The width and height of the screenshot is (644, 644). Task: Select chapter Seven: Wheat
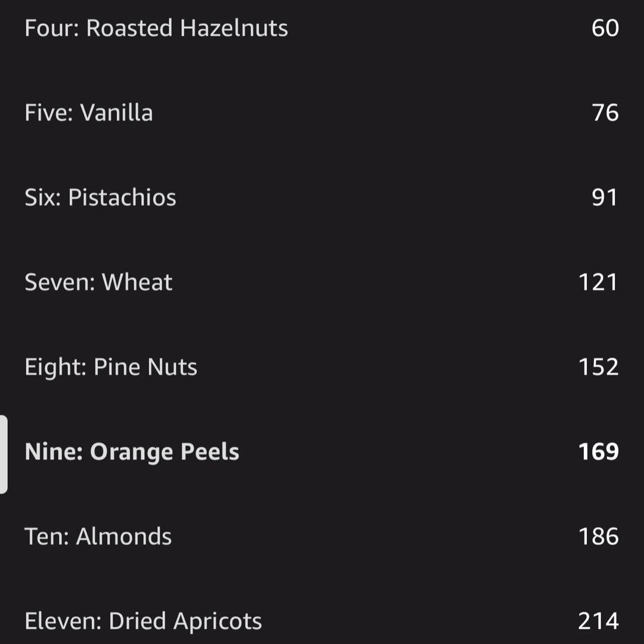click(x=98, y=282)
